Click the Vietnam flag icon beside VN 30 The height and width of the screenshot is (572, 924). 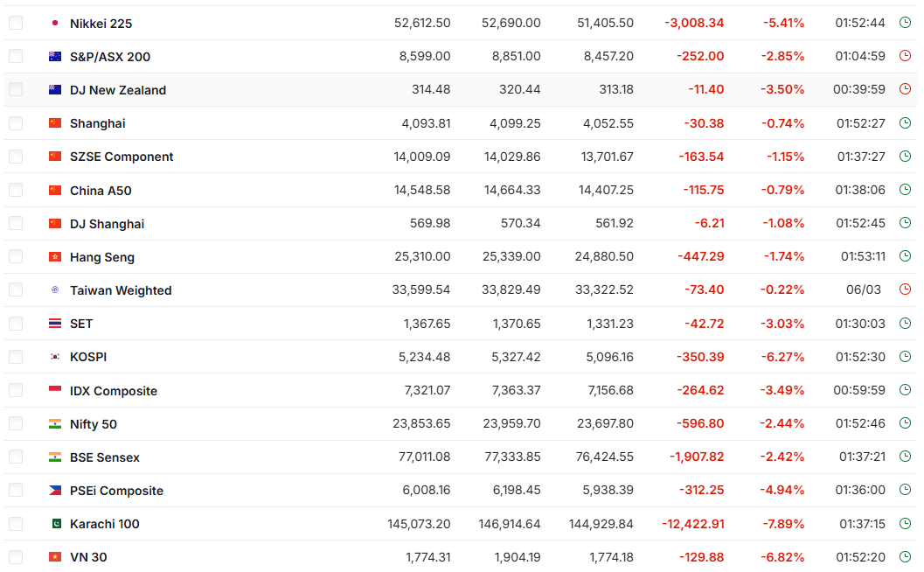pos(55,557)
